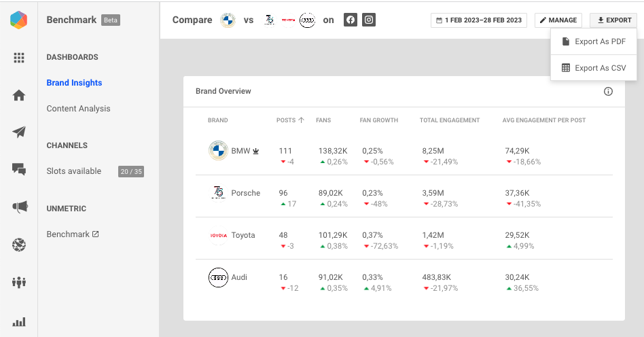Open the people group icon in sidebar
This screenshot has height=337, width=644.
[x=19, y=283]
